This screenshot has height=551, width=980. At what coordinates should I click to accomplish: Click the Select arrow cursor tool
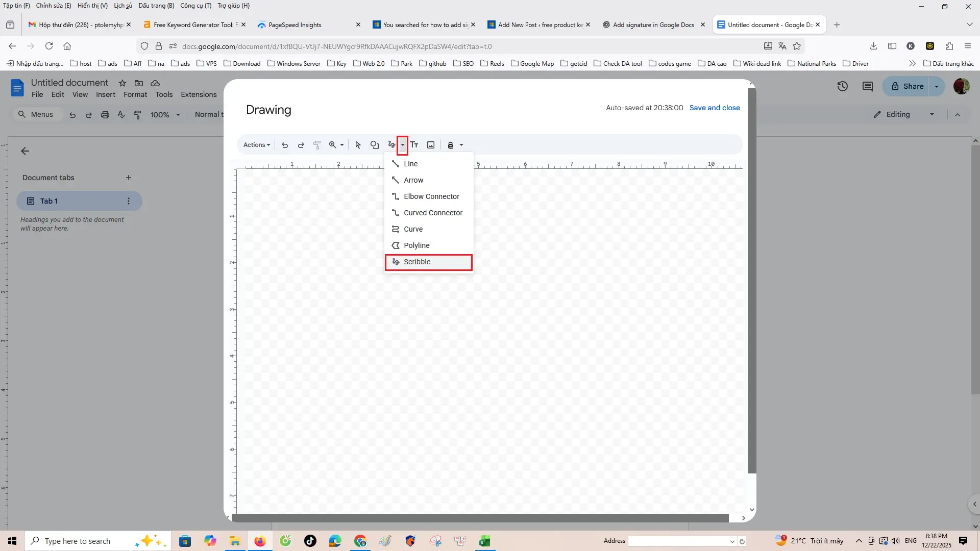point(358,145)
